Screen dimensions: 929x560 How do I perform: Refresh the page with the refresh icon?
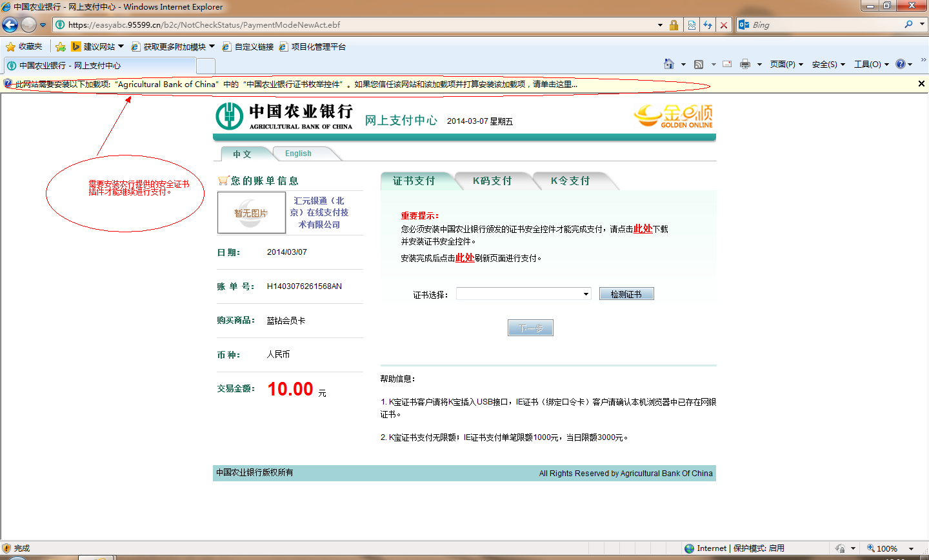708,25
